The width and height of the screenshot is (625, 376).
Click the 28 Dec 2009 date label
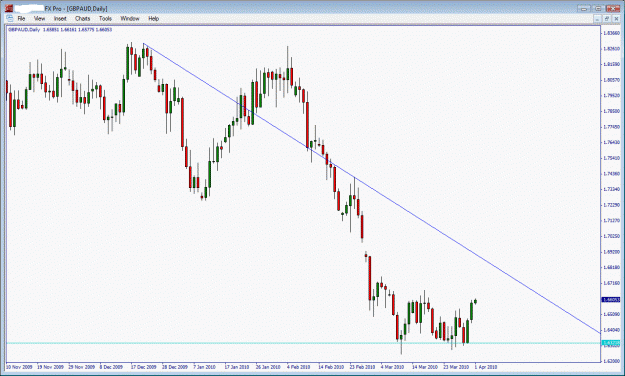pos(175,367)
